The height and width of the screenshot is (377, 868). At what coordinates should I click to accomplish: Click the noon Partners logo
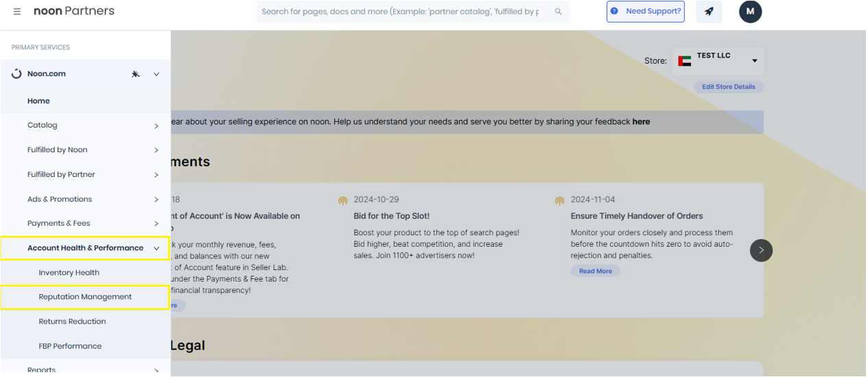coord(74,11)
